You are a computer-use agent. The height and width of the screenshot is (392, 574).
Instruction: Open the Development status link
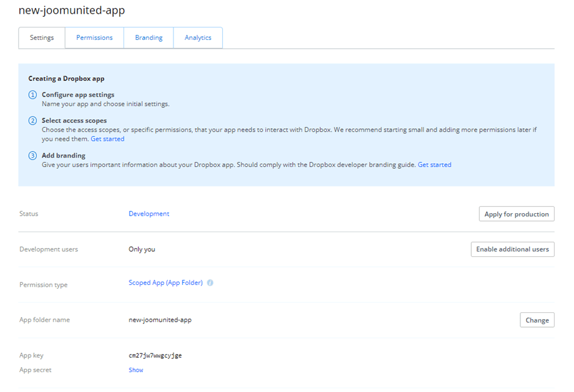[x=148, y=214]
